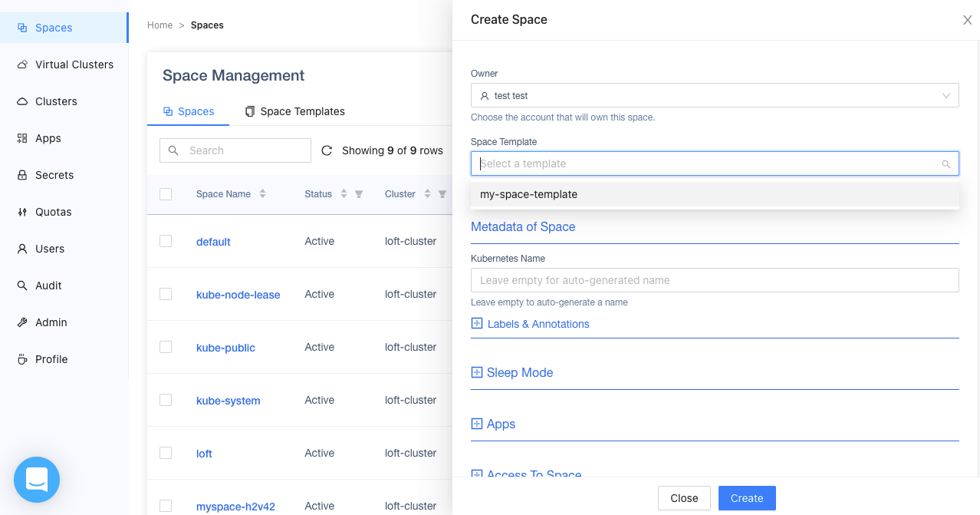The height and width of the screenshot is (515, 980).
Task: Click the refresh icon beside row count
Action: (326, 150)
